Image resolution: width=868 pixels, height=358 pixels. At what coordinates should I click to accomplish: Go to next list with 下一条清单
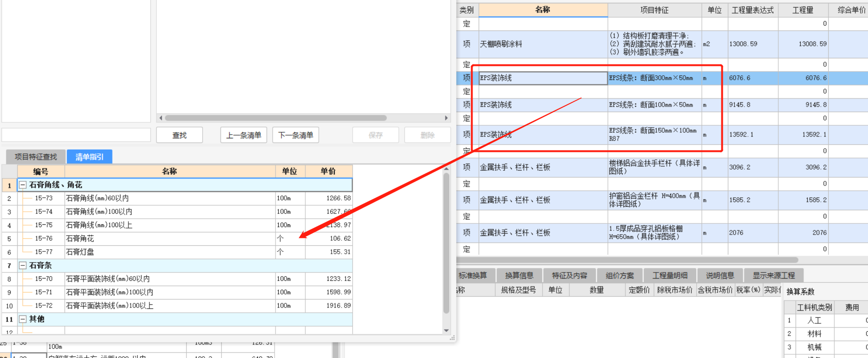tap(296, 135)
